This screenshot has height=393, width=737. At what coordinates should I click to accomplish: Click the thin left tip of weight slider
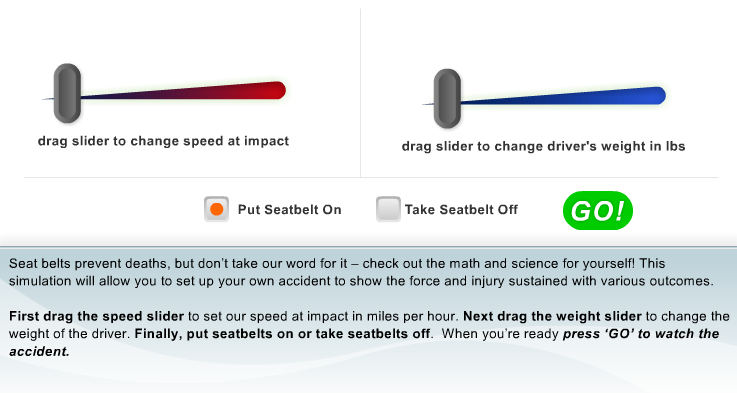click(x=427, y=104)
